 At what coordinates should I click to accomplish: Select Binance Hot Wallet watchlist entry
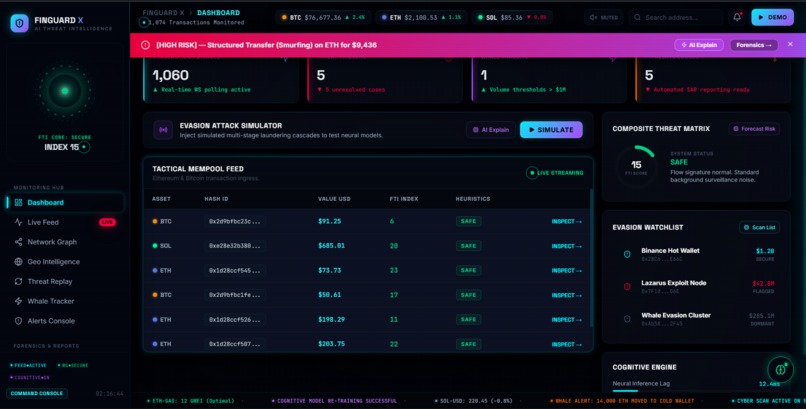(x=696, y=254)
